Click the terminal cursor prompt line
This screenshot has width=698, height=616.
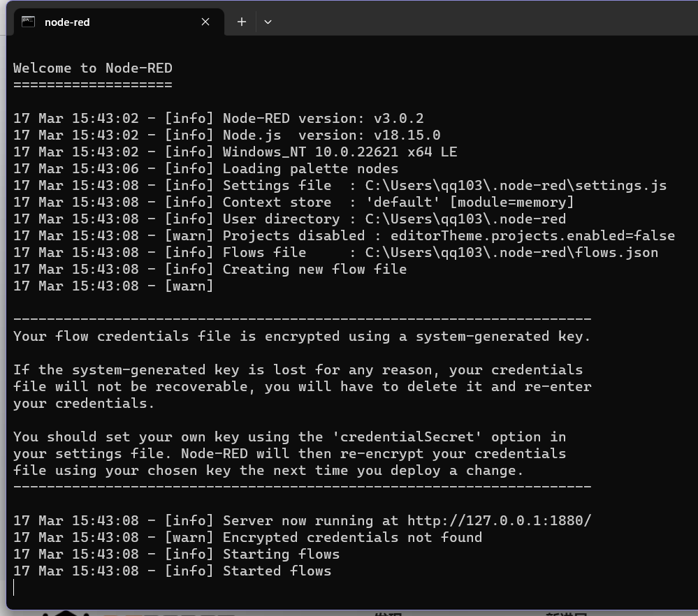pyautogui.click(x=14, y=588)
